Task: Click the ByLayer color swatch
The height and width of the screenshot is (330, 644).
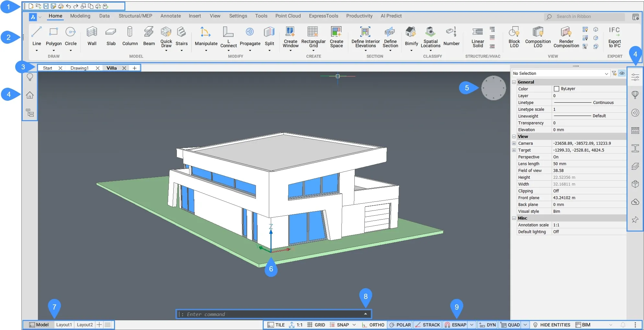Action: [557, 89]
